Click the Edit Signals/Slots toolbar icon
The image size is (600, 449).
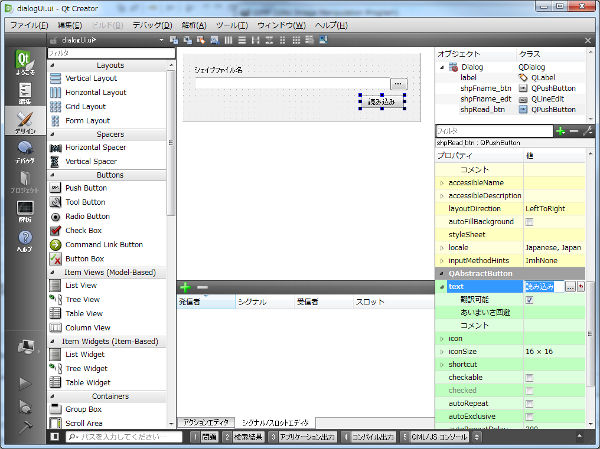coord(188,40)
